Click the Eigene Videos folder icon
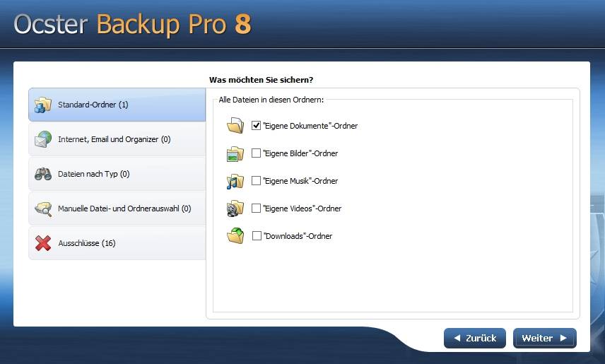The width and height of the screenshot is (605, 364). (x=235, y=209)
